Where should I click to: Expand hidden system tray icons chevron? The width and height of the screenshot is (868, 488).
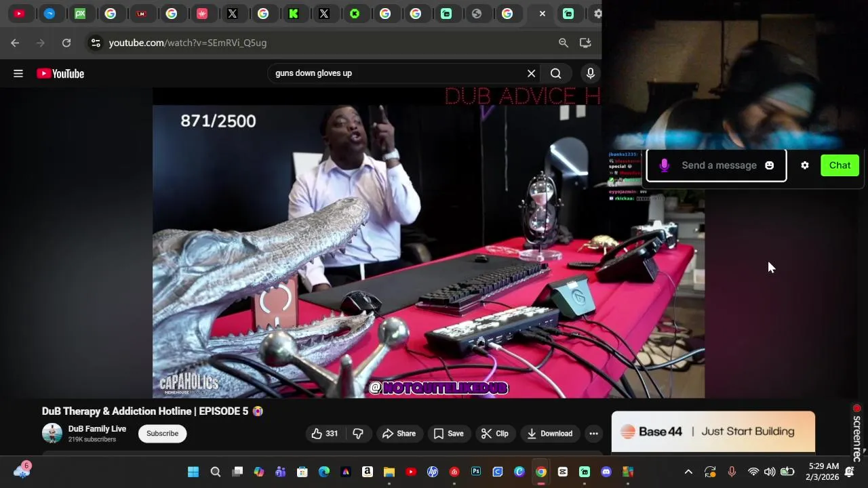tap(688, 472)
